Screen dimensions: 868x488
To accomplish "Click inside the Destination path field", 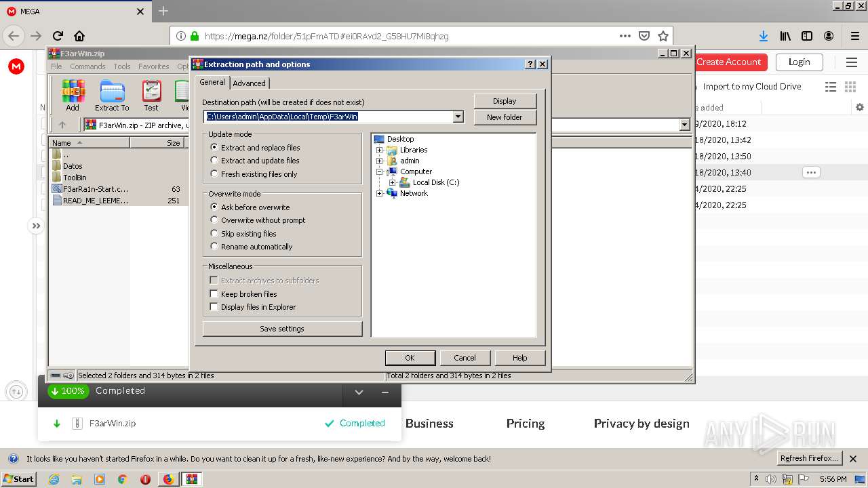I will 328,117.
